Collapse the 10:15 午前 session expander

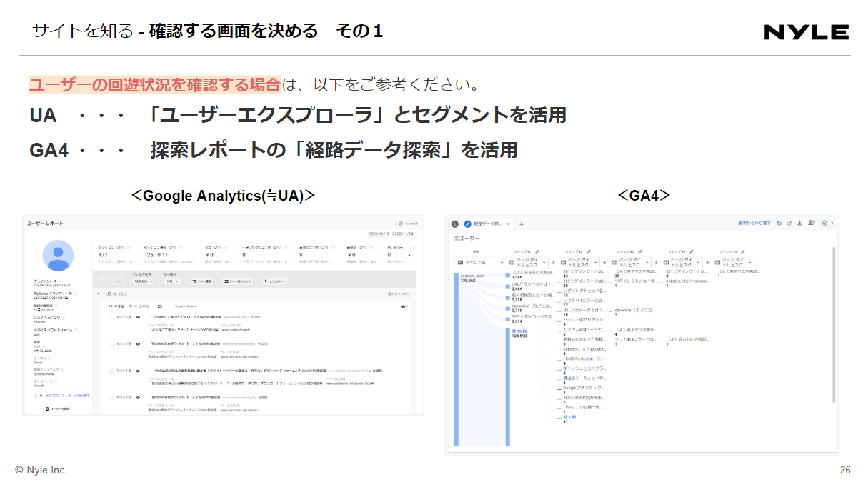pos(106,306)
